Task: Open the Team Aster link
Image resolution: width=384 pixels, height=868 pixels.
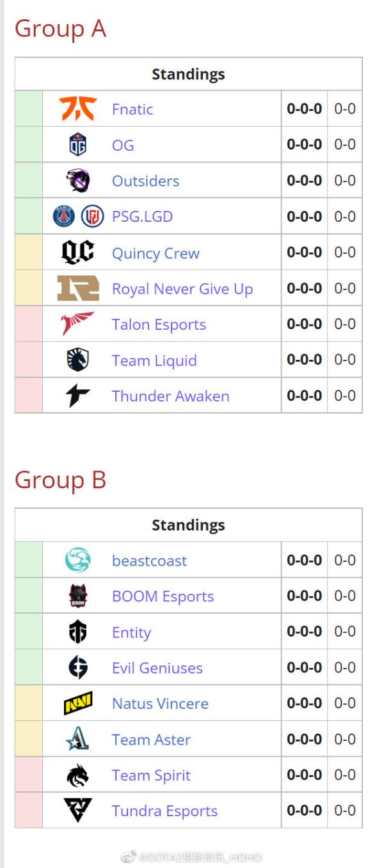Action: [151, 739]
